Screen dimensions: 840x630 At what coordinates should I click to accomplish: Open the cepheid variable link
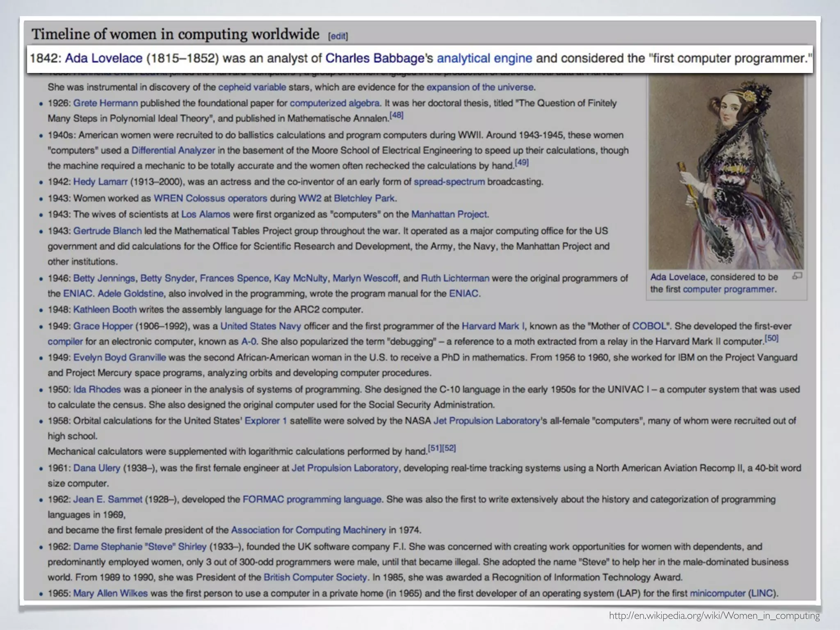point(252,87)
